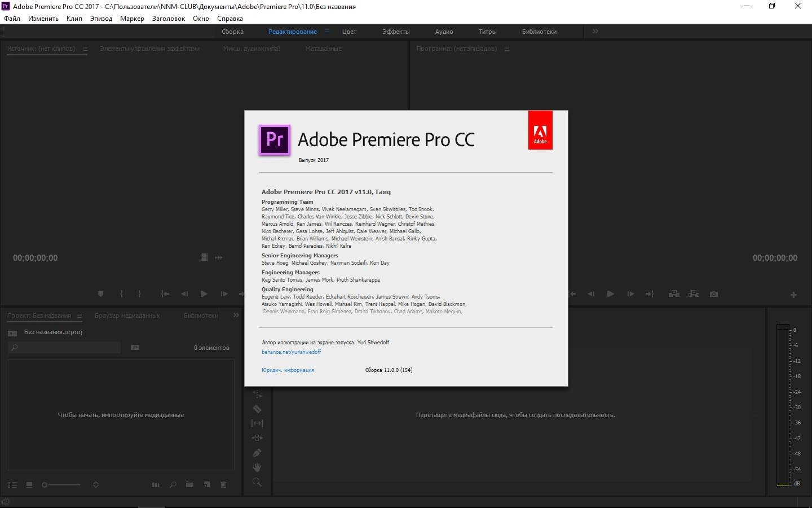
Task: Open Program monitor button editor plus icon
Action: click(x=793, y=295)
